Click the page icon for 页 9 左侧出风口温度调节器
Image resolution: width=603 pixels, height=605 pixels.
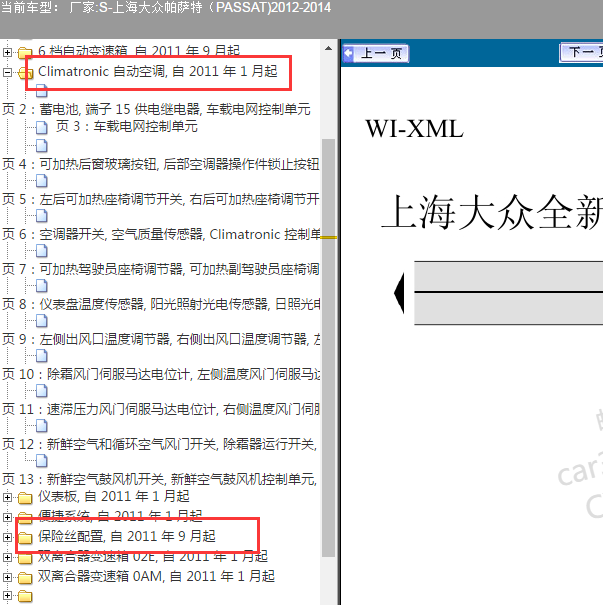coord(42,321)
